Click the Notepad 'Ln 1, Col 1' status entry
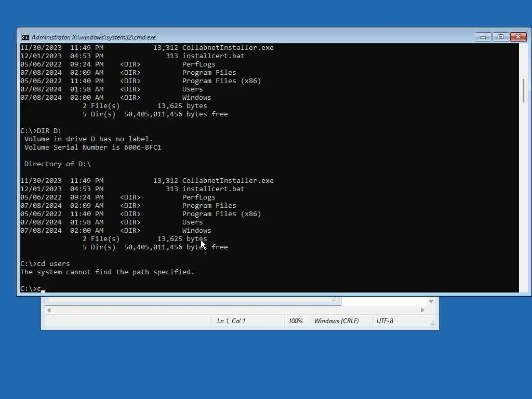 click(231, 321)
